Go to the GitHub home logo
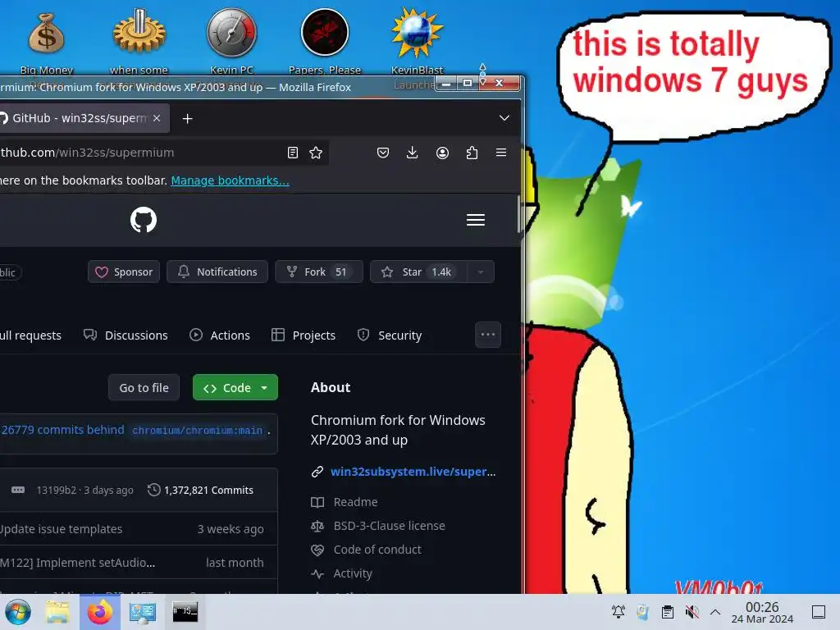The height and width of the screenshot is (630, 840). pyautogui.click(x=144, y=220)
